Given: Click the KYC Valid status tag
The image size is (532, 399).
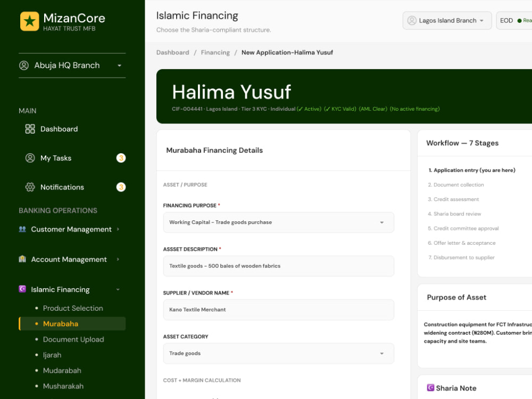Looking at the screenshot, I should coord(340,109).
